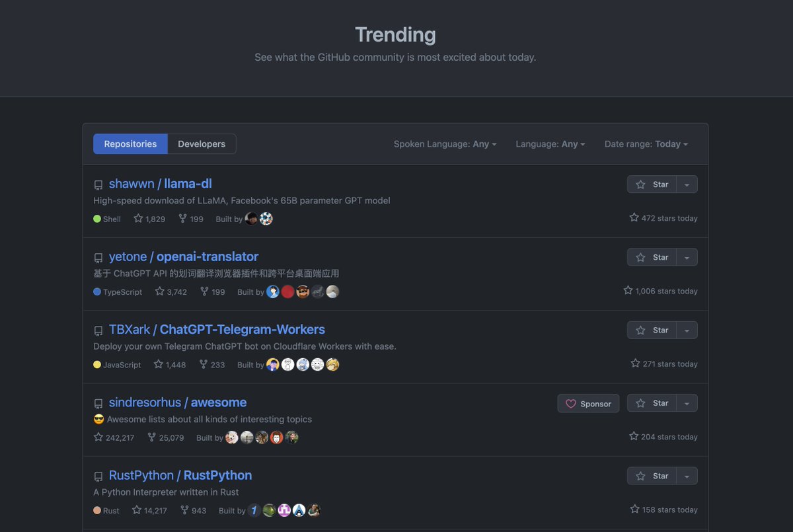Click the yellow JavaScript language dot

97,364
